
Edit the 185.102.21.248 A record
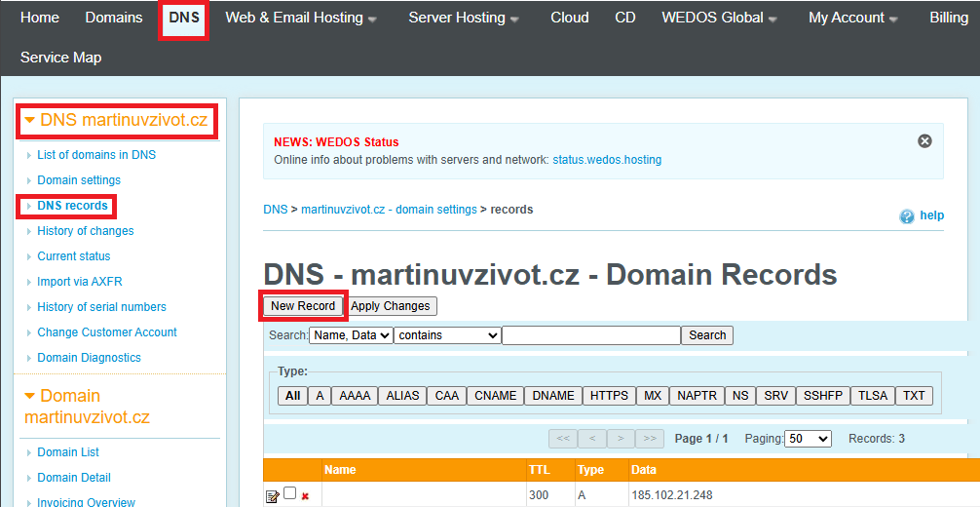273,497
